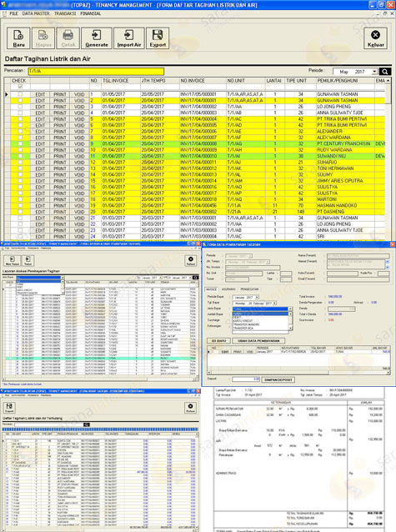Click VOID for invoice INV/17/04/000008

[x=79, y=144]
